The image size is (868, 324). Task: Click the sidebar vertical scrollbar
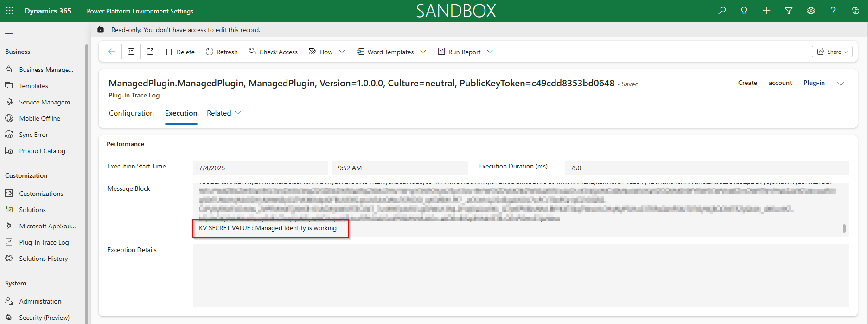pos(87,184)
